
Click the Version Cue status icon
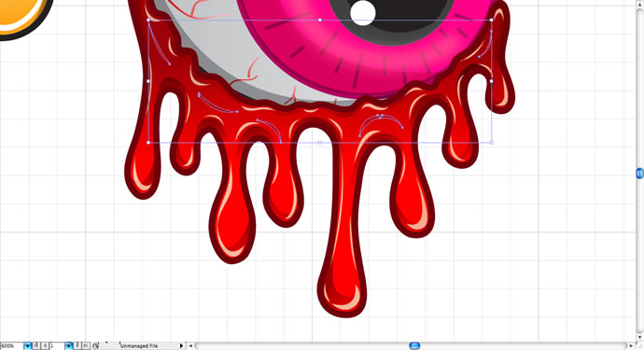click(x=96, y=346)
